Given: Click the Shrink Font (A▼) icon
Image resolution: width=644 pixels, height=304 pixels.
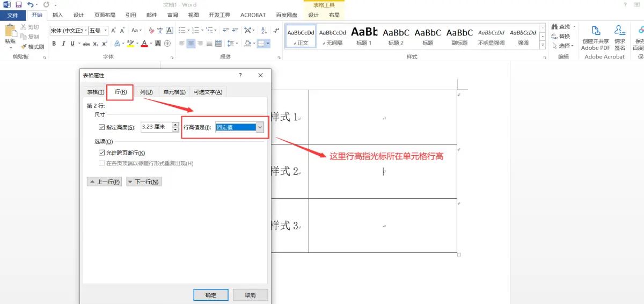Looking at the screenshot, I should tap(123, 30).
